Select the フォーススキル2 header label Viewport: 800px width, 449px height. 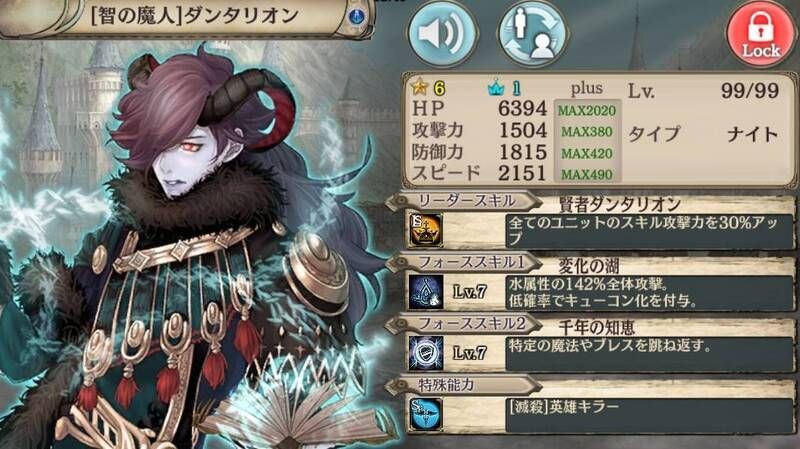(x=471, y=323)
